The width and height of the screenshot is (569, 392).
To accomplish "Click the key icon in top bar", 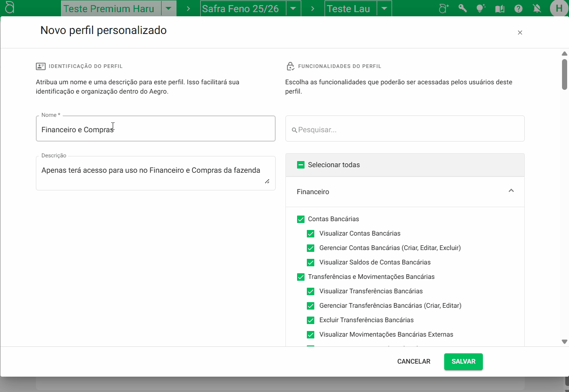I will (462, 8).
